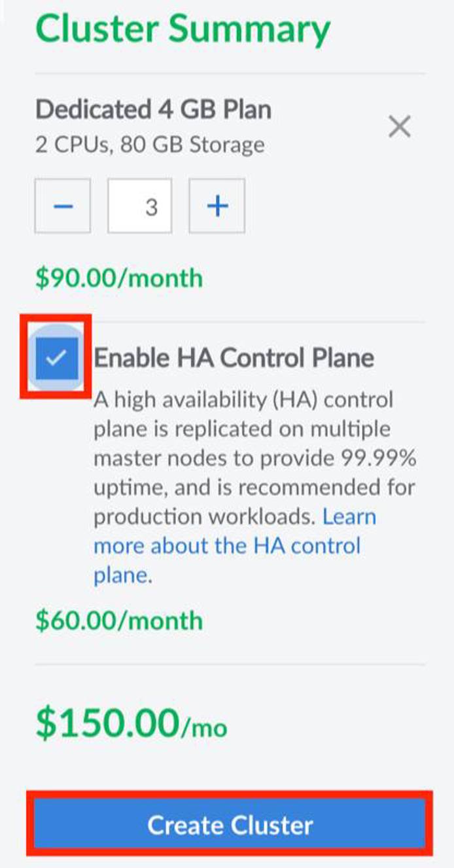The image size is (454, 868).
Task: Click the $60.00/month HA price
Action: (119, 620)
